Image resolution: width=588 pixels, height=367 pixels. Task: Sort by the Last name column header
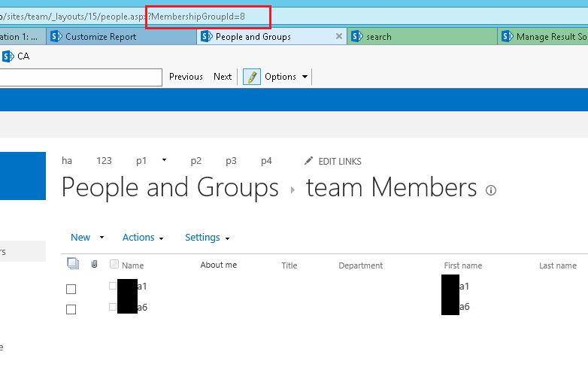pos(558,265)
